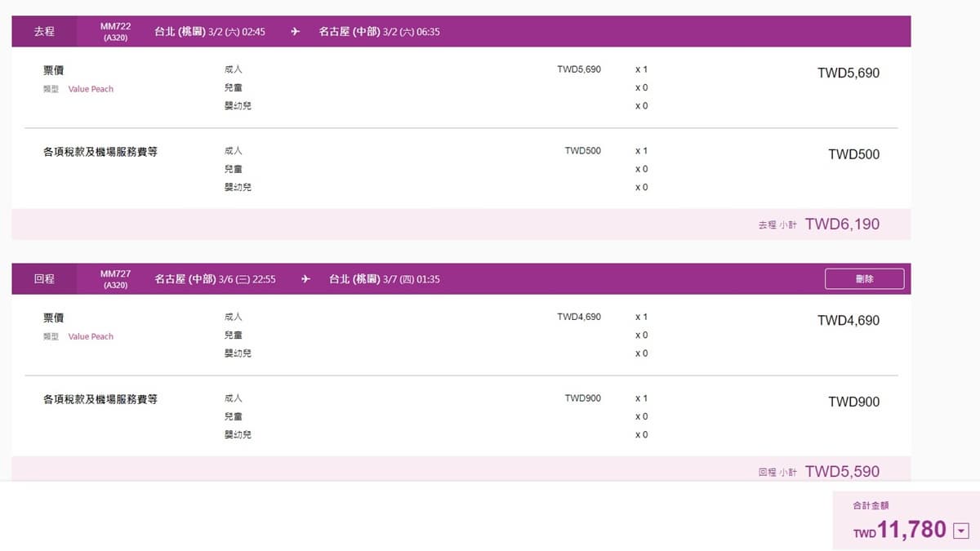Click outbound adult unit tax TWD500
This screenshot has height=551, width=980.
tap(583, 151)
